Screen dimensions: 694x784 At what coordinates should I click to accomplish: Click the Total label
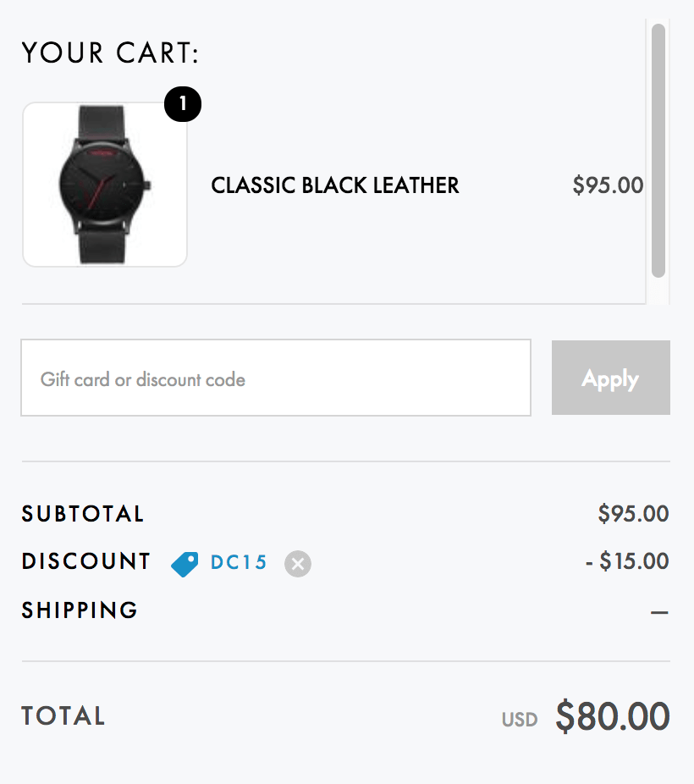click(x=63, y=716)
